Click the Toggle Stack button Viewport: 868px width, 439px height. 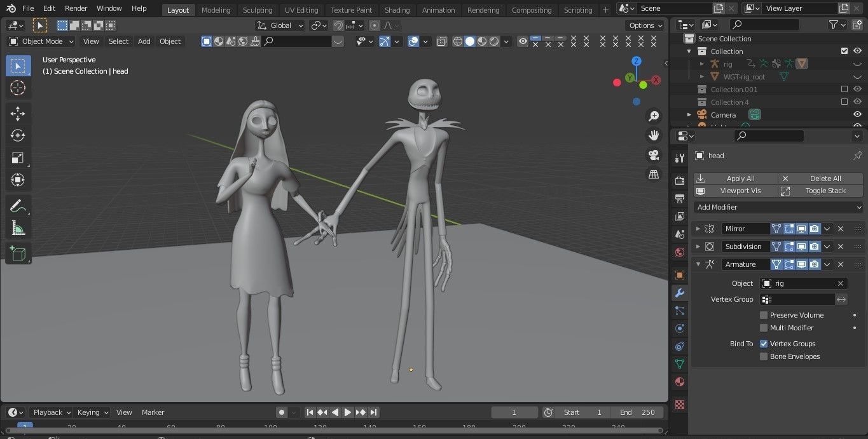821,191
